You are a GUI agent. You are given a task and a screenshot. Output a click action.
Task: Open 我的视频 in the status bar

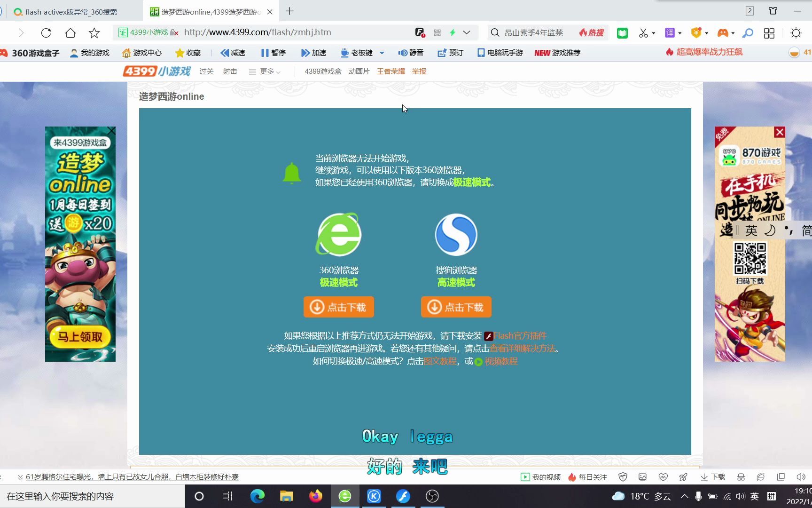[x=541, y=477]
